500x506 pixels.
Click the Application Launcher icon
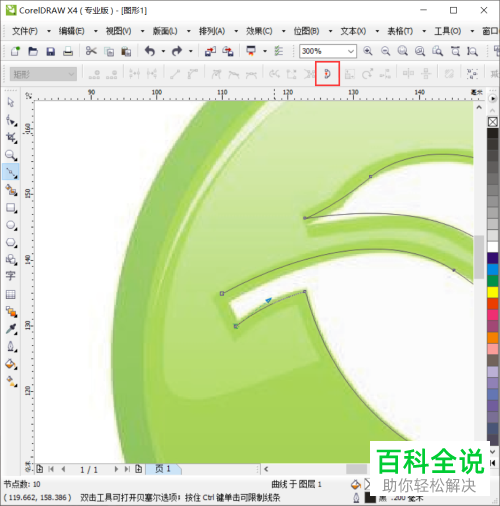pyautogui.click(x=251, y=51)
